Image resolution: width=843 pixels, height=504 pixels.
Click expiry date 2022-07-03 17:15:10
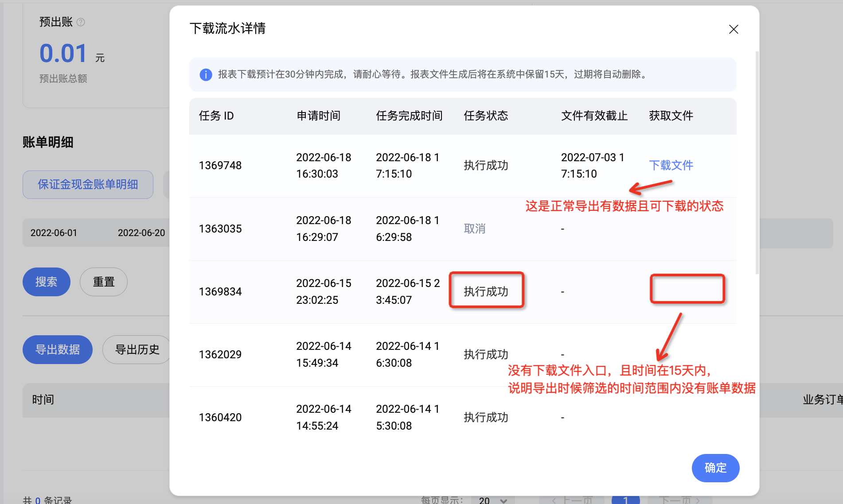coord(593,165)
